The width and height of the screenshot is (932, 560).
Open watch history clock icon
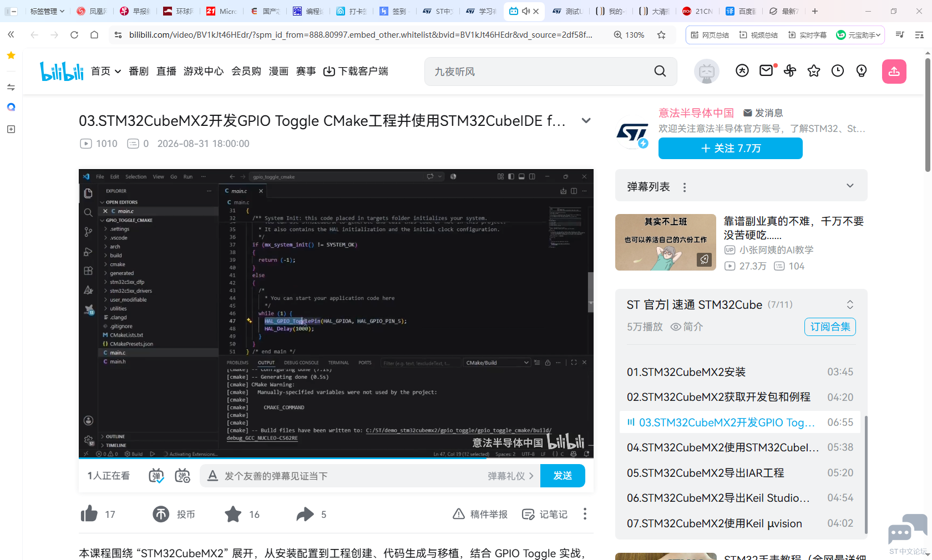click(838, 70)
